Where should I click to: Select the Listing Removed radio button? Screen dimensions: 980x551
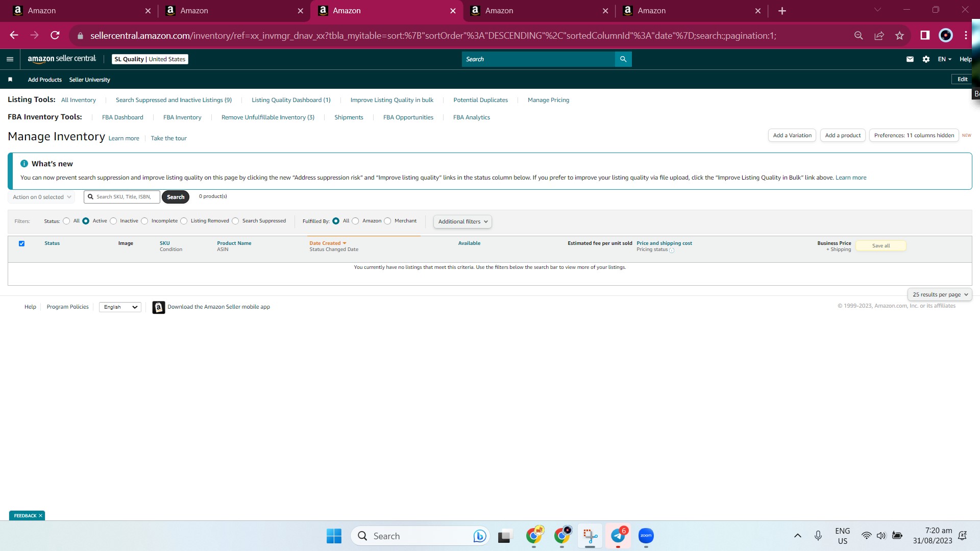[184, 221]
